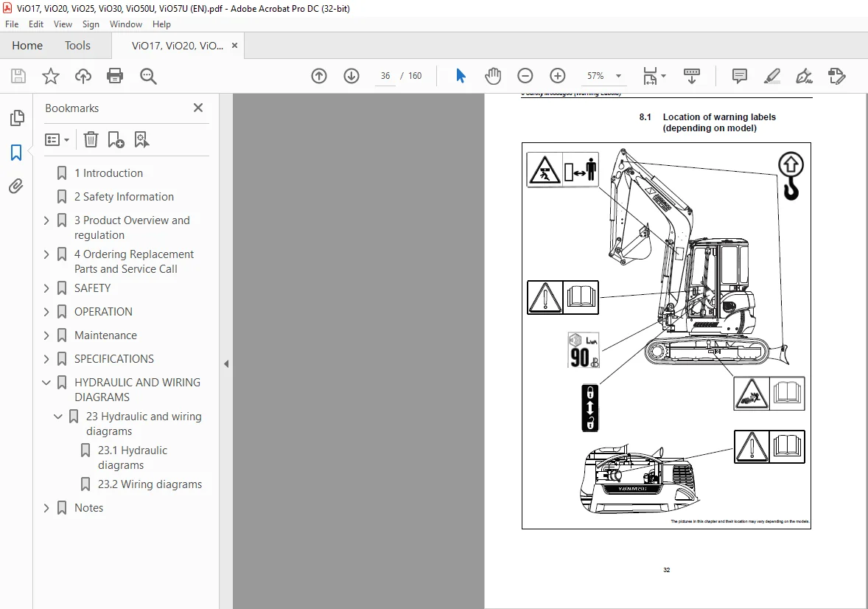The image size is (868, 609).
Task: Click the lifting hook symbol in page
Action: (791, 175)
